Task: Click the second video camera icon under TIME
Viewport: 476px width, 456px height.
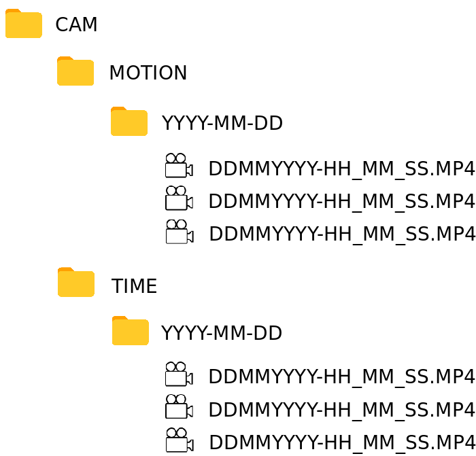Action: (x=179, y=406)
